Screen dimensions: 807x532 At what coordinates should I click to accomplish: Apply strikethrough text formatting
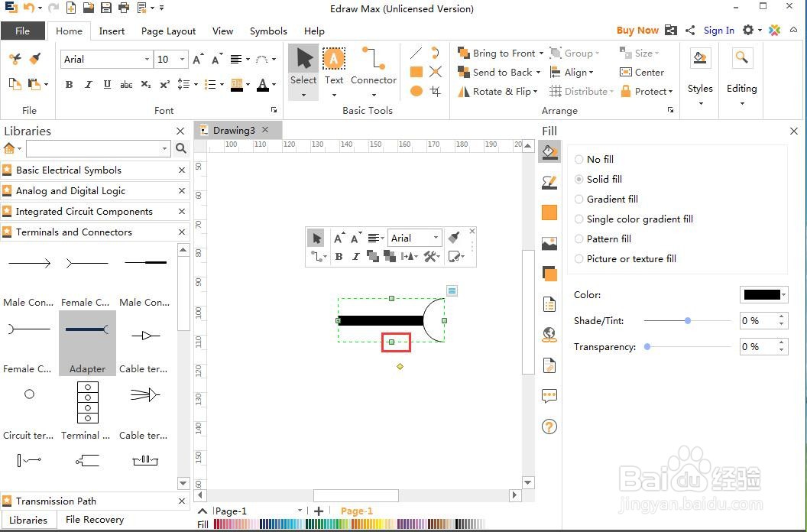[x=126, y=84]
